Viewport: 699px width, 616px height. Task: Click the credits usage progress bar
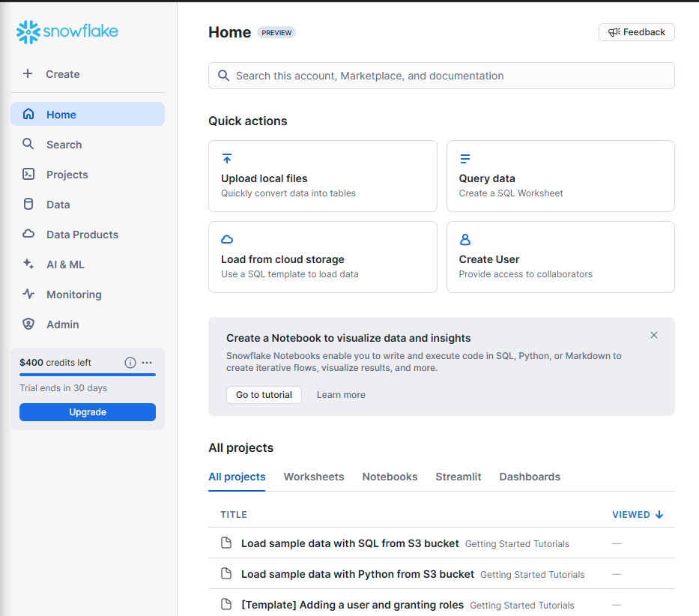[x=88, y=375]
